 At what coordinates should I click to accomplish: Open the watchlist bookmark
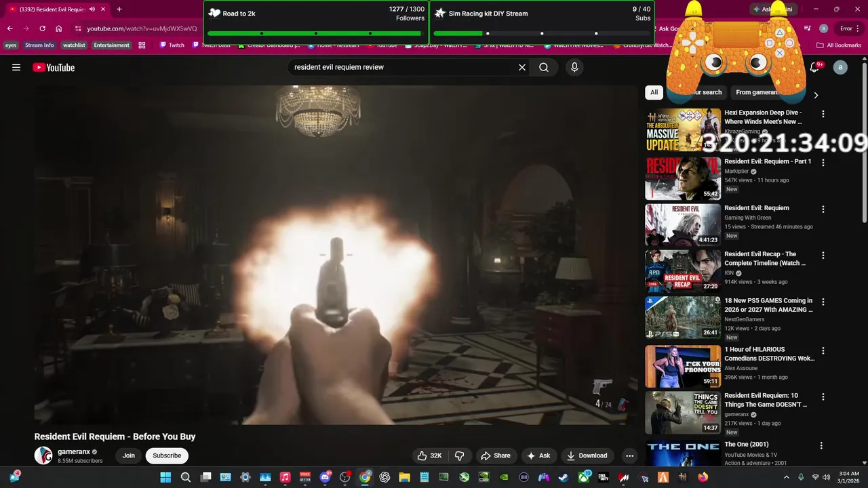tap(73, 45)
